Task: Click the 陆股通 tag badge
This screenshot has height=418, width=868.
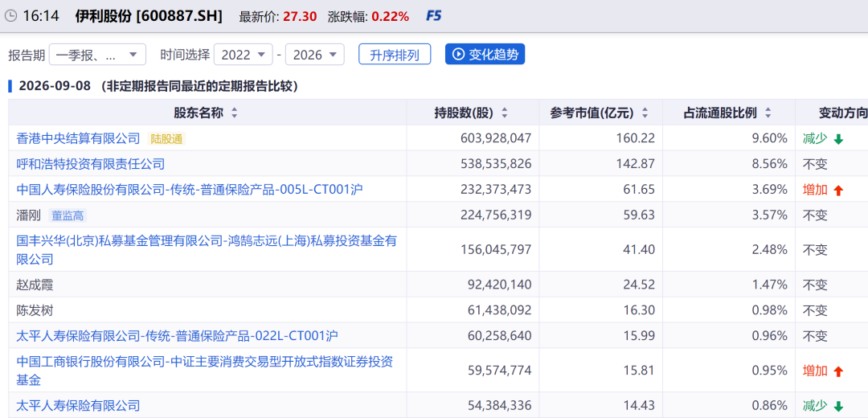Action: point(166,139)
